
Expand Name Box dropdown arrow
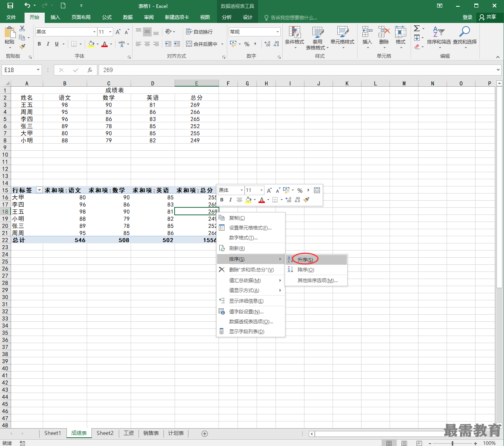(x=38, y=70)
